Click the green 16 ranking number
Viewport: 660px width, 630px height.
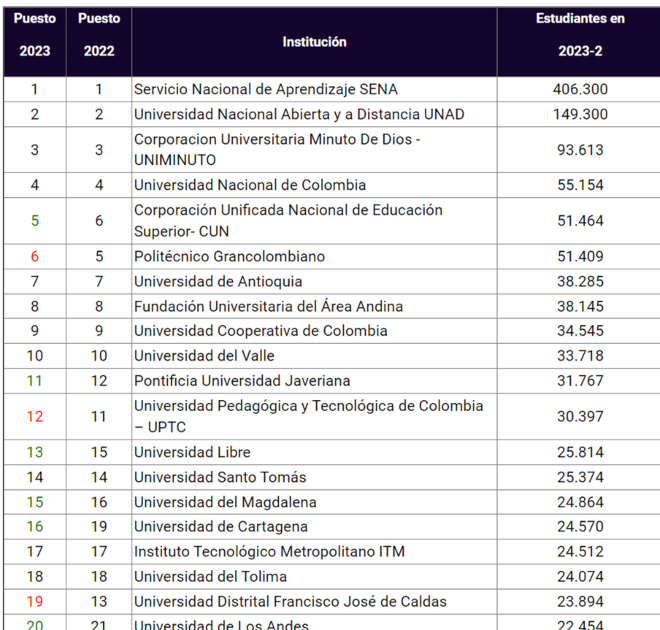pyautogui.click(x=35, y=526)
